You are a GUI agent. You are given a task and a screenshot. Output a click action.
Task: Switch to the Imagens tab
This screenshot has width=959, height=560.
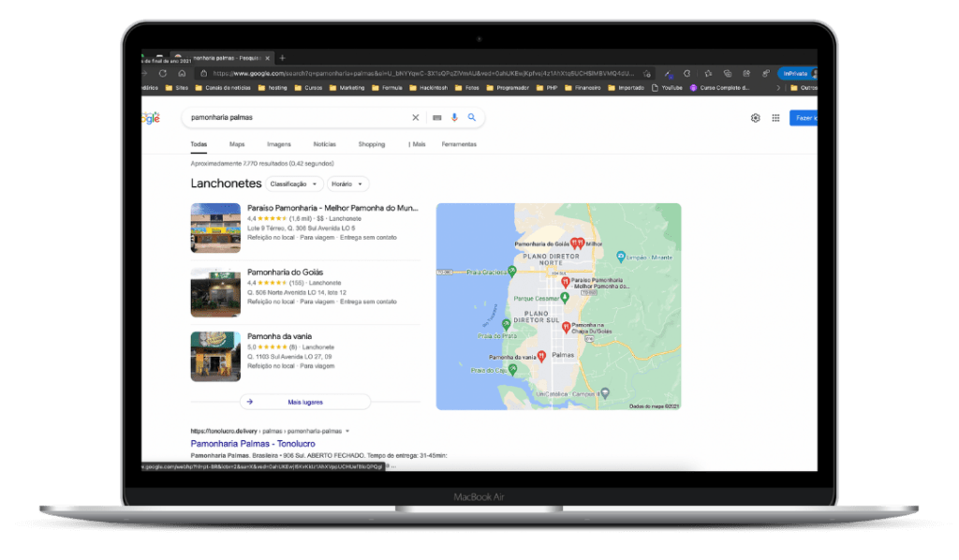coord(279,144)
